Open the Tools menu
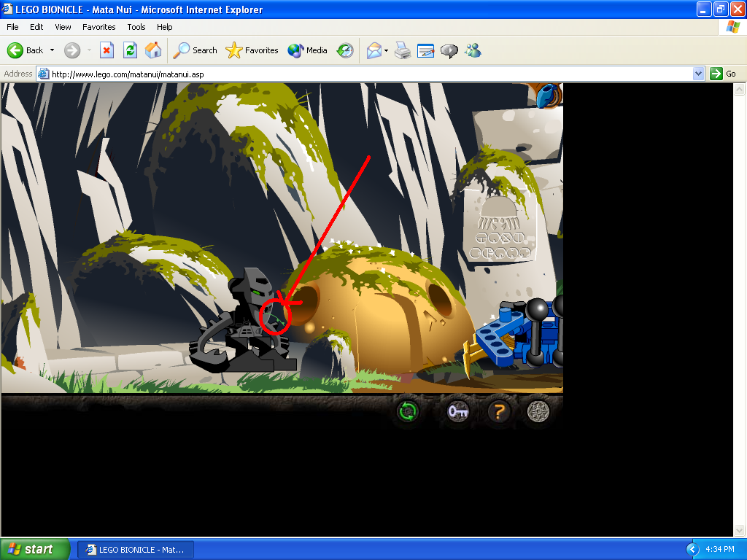This screenshot has height=560, width=747. coord(136,27)
